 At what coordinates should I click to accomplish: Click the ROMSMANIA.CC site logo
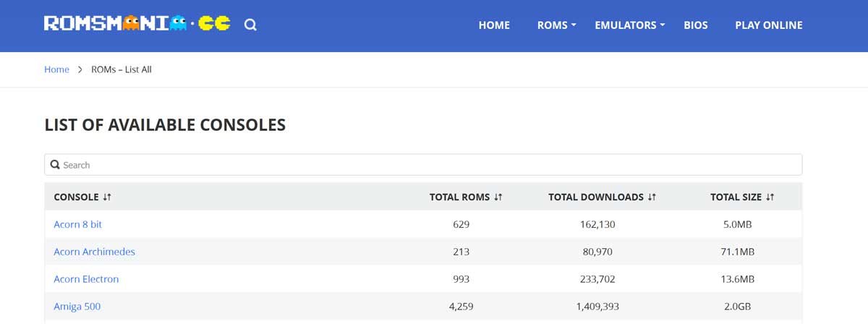click(x=137, y=24)
